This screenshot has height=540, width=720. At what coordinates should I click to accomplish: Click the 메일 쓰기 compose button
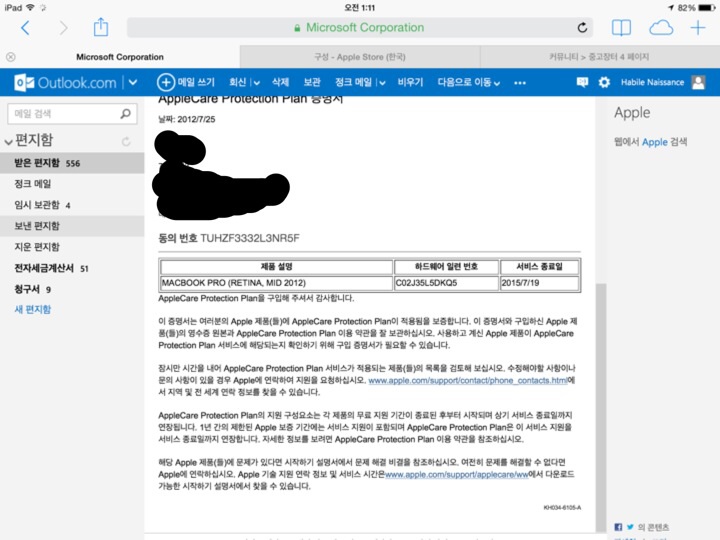click(x=187, y=82)
